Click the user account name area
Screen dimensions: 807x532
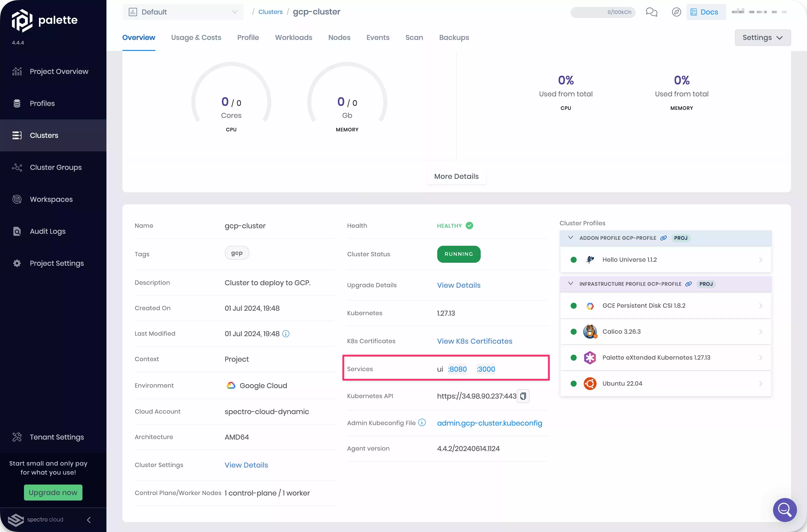(759, 12)
